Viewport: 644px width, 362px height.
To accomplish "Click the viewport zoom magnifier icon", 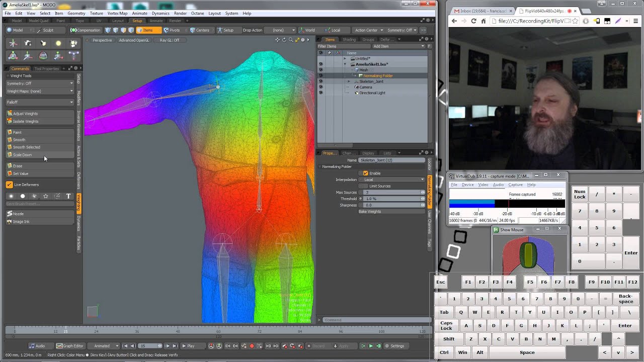I will point(291,40).
